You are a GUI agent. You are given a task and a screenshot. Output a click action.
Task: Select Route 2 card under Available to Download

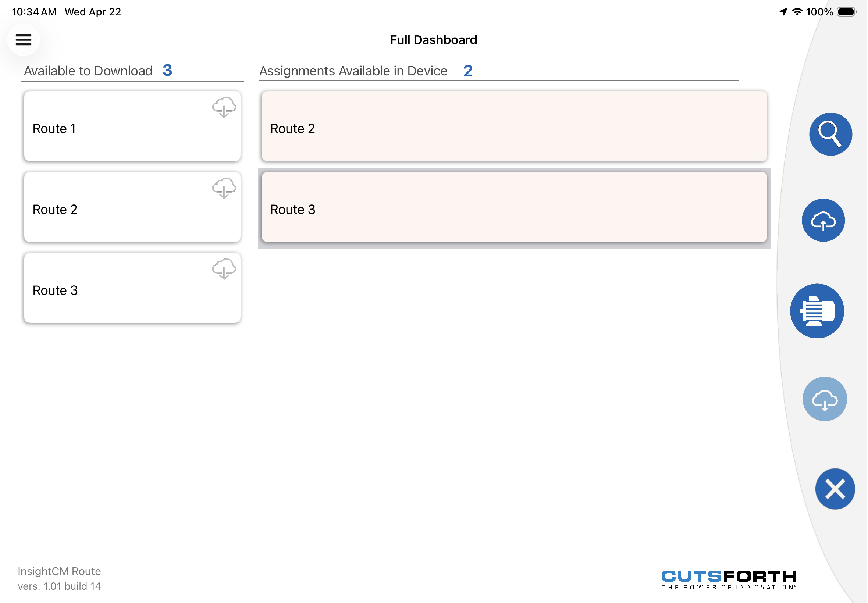132,207
